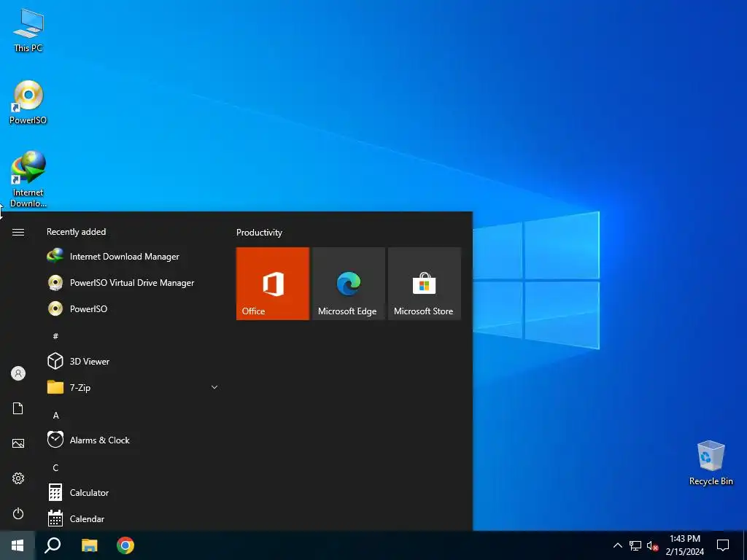Open Alarms & Clock app

click(x=133, y=440)
